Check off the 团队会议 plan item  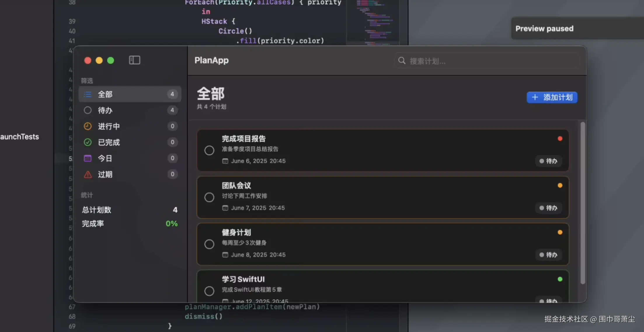(209, 197)
